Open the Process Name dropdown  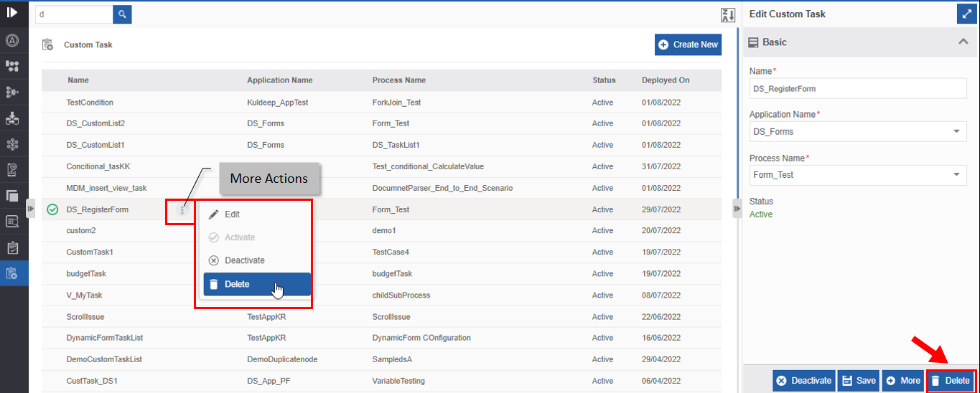coord(858,175)
